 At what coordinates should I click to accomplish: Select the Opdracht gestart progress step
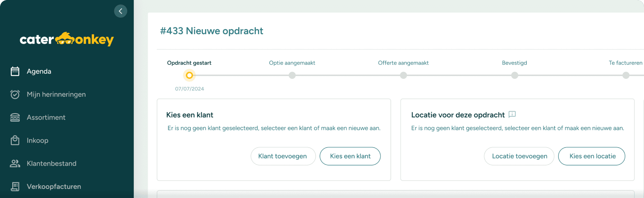click(189, 75)
